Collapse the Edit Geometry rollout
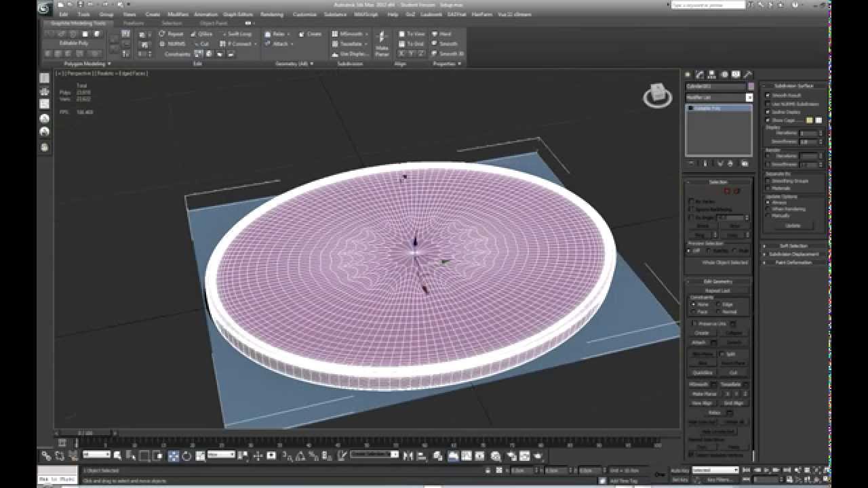 [x=718, y=281]
